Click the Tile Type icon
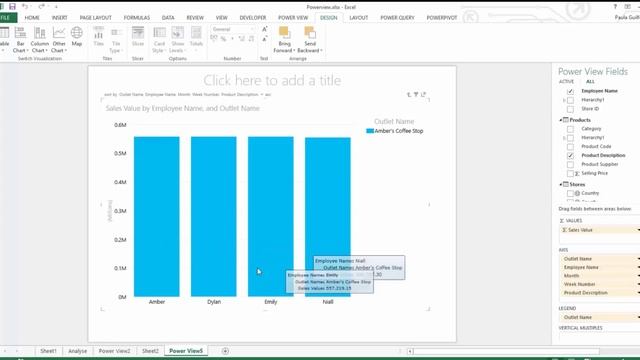Screen dimensions: 640x360 click(x=116, y=40)
